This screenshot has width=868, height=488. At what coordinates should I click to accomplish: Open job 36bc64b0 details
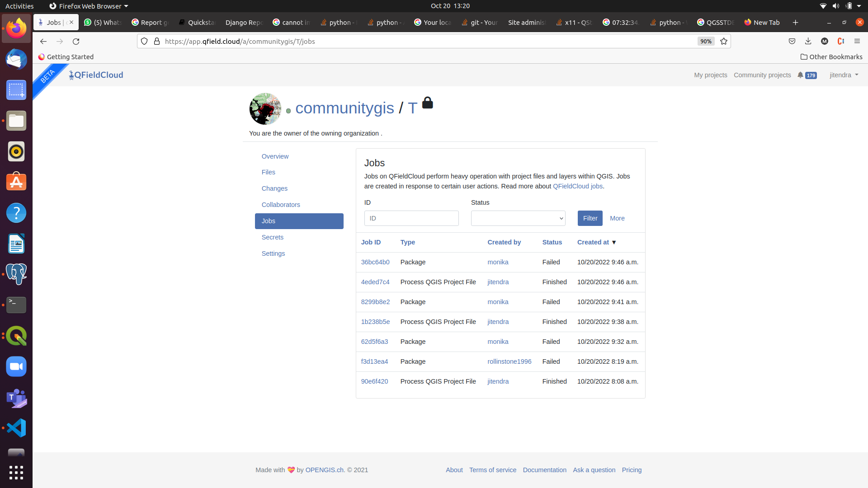point(375,262)
